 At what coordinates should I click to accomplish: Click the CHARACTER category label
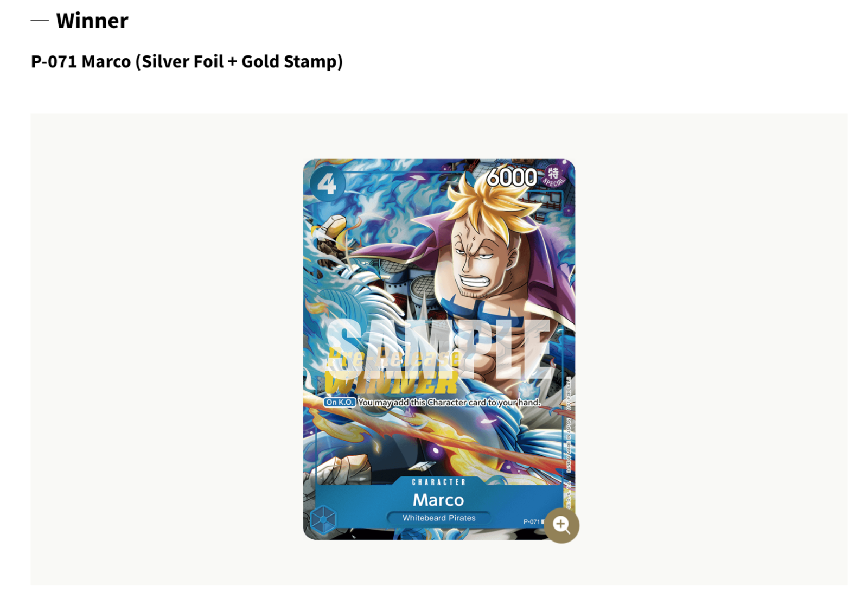coord(439,482)
